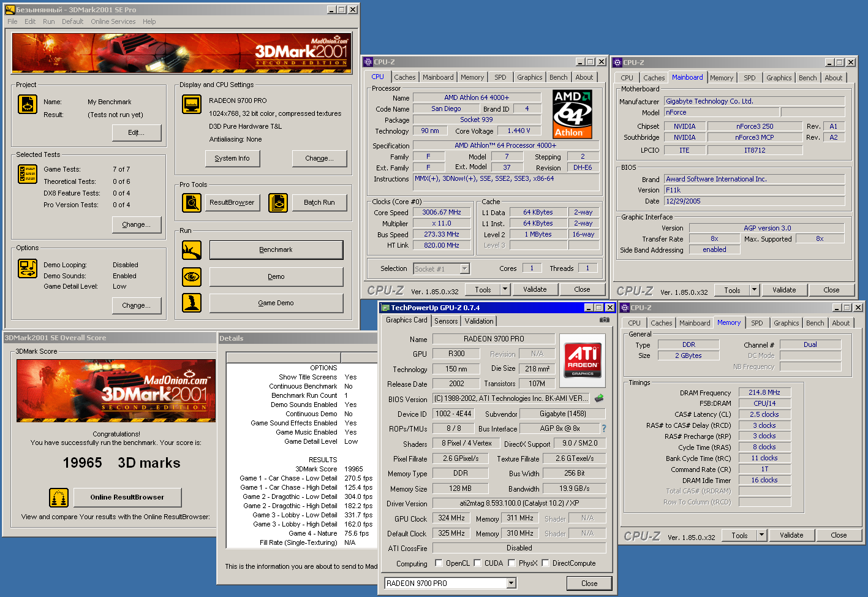Click Change... under Selected Tests
The image size is (868, 597).
pyautogui.click(x=137, y=224)
